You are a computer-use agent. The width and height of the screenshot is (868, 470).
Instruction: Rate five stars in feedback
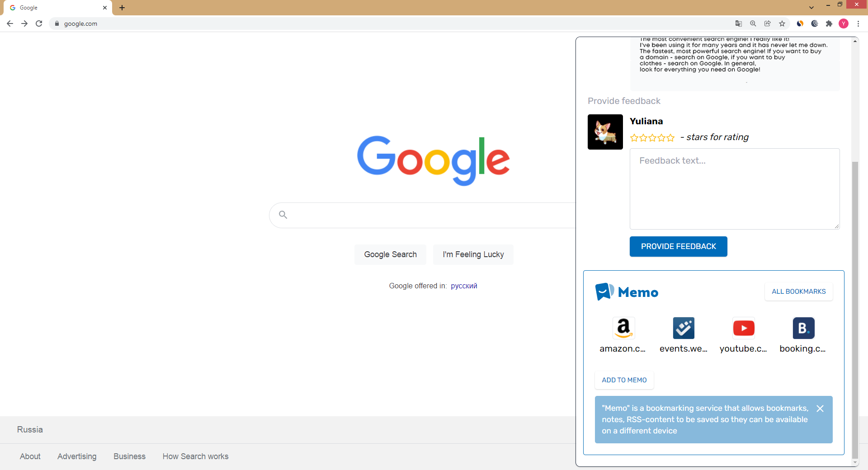[x=670, y=138]
